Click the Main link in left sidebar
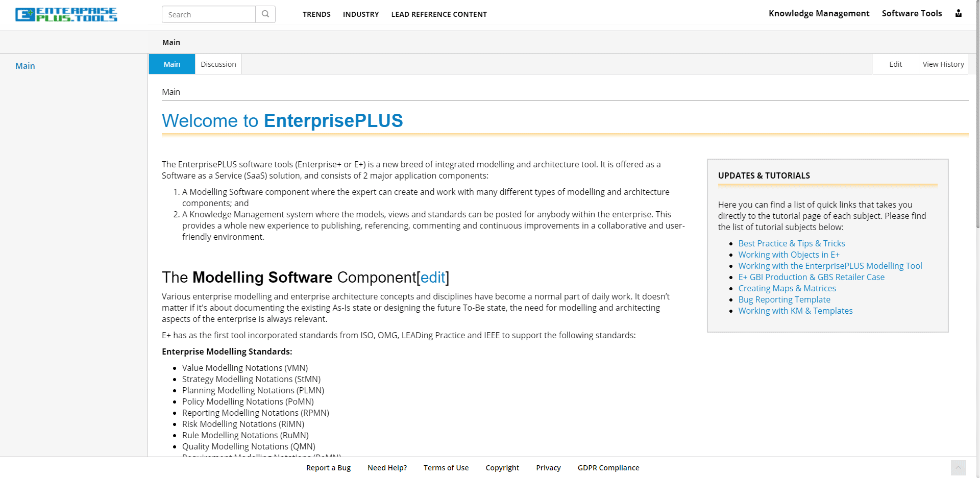Screen dimensions: 980x478 pyautogui.click(x=25, y=66)
